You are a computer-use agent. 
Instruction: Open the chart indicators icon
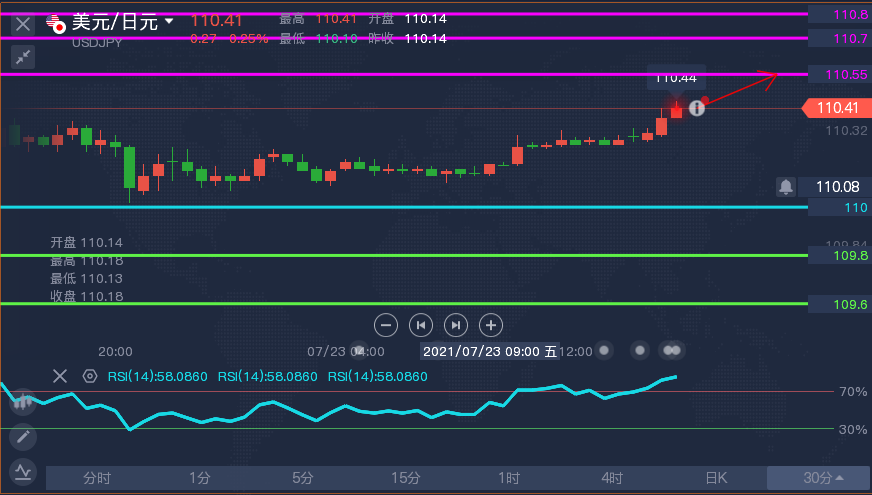[22, 471]
